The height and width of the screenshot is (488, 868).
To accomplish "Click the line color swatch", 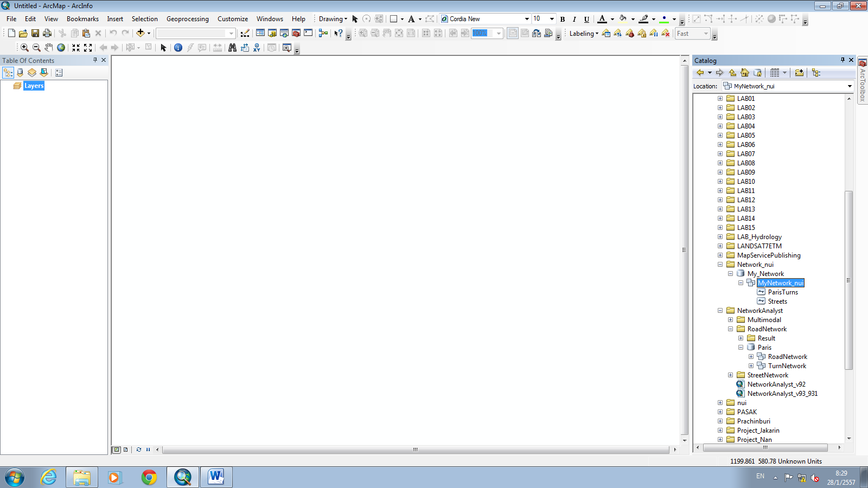I will pos(644,19).
